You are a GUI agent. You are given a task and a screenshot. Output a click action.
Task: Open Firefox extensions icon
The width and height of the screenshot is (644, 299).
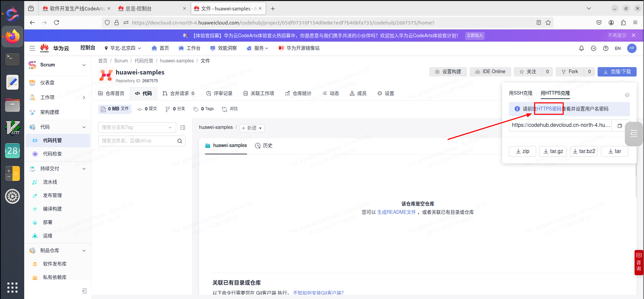pos(623,22)
